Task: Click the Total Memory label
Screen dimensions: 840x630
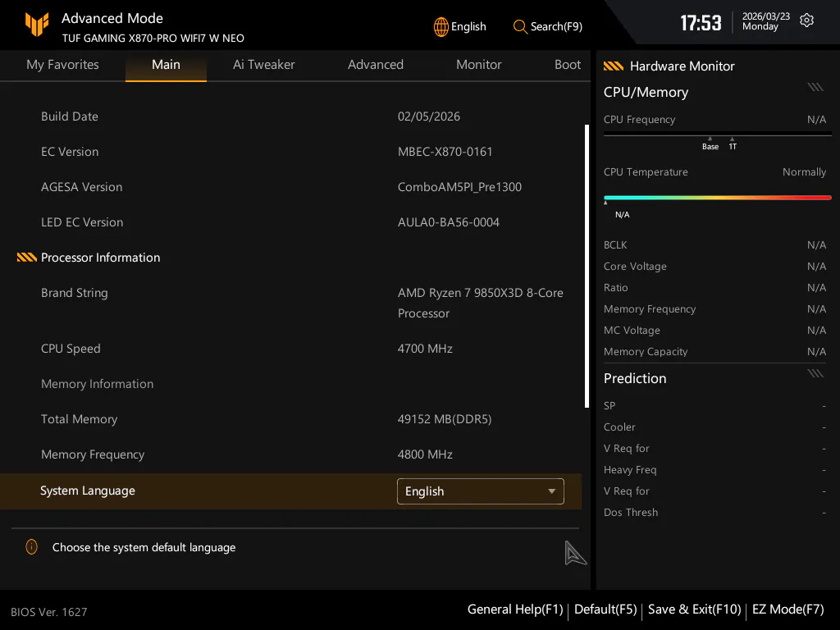Action: 80,419
